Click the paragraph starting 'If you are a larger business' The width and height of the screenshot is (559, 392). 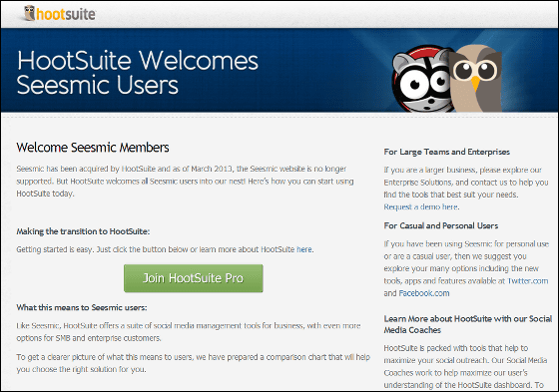click(x=466, y=189)
